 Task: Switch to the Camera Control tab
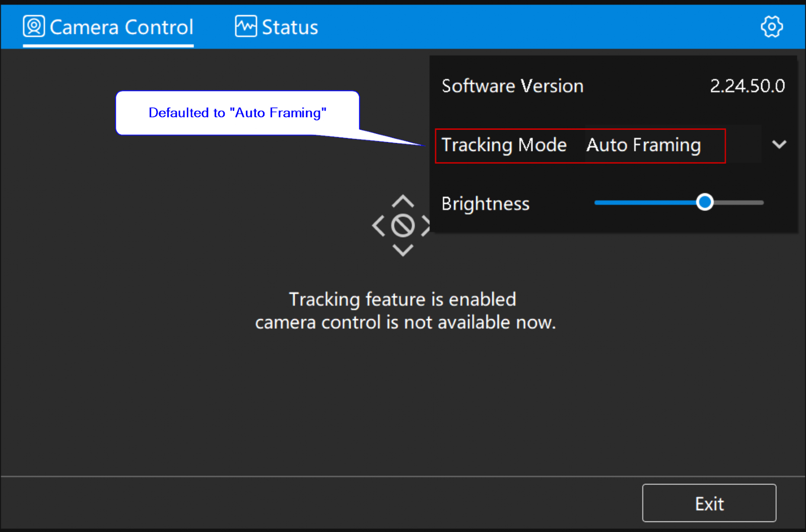click(121, 27)
